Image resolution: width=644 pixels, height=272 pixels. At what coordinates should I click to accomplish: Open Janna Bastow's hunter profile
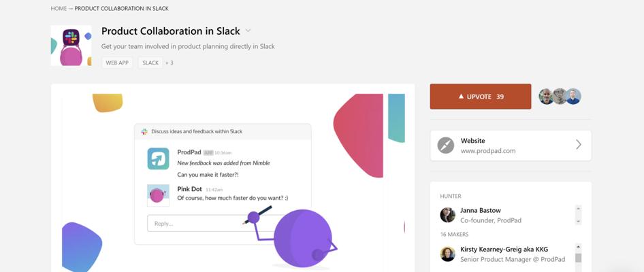(481, 211)
